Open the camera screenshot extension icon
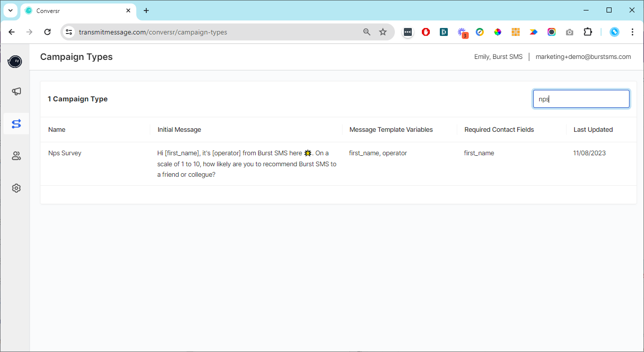This screenshot has width=644, height=352. [570, 32]
